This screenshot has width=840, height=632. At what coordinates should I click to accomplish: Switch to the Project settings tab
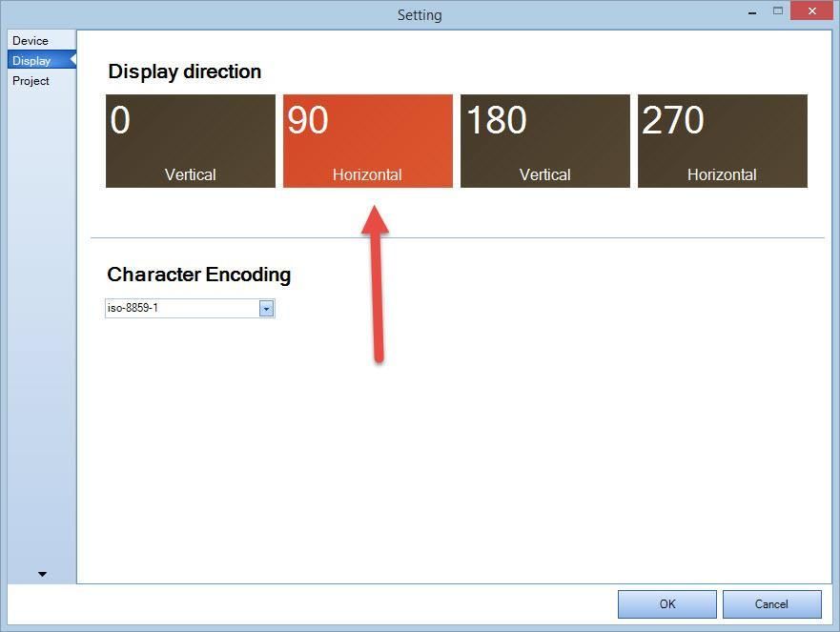click(31, 81)
